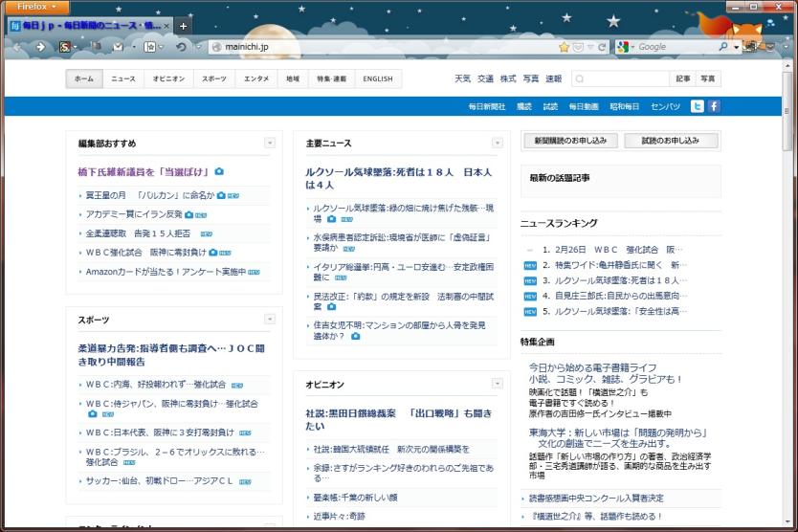The image size is (798, 532).
Task: Click the magnifier icon in site search box
Action: pos(579,78)
